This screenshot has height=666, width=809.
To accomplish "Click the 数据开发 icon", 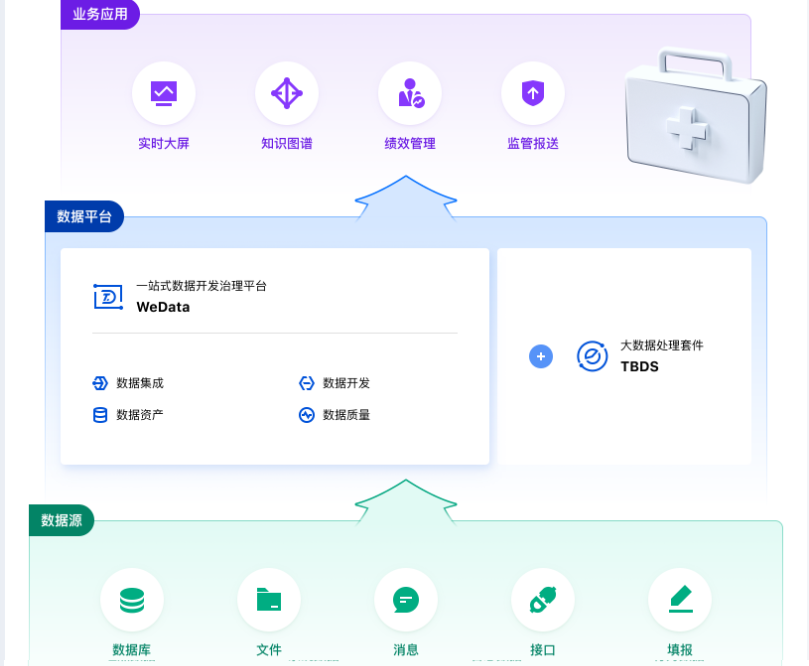I will point(306,383).
